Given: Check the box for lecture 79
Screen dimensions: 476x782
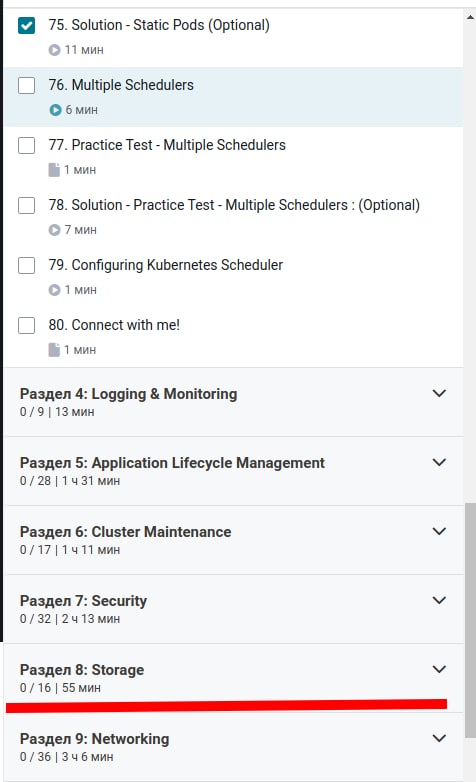Looking at the screenshot, I should tap(26, 265).
